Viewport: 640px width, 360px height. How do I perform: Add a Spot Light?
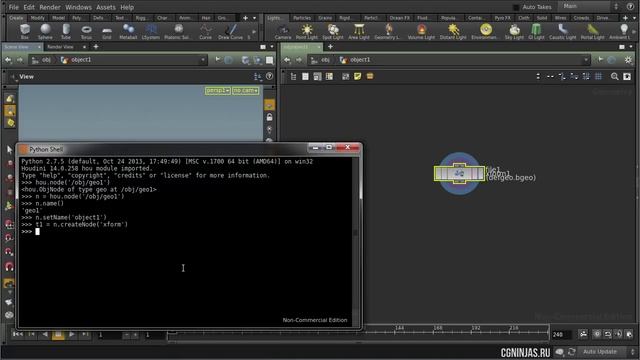333,31
